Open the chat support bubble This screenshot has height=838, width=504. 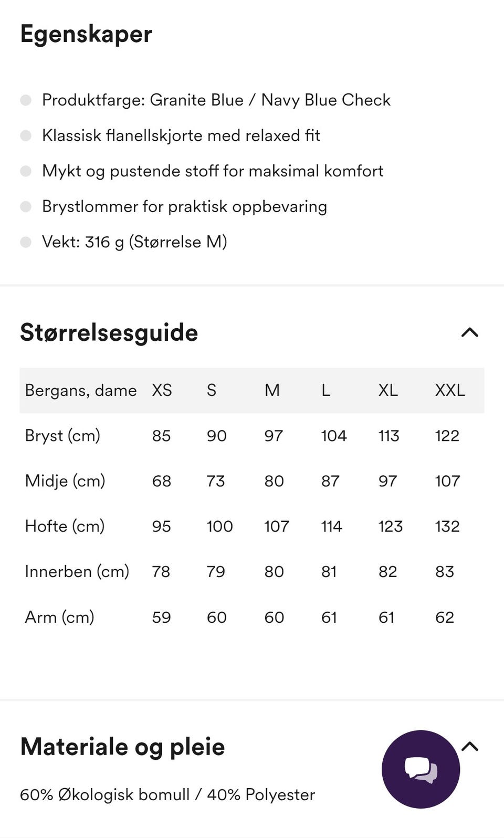coord(421,769)
